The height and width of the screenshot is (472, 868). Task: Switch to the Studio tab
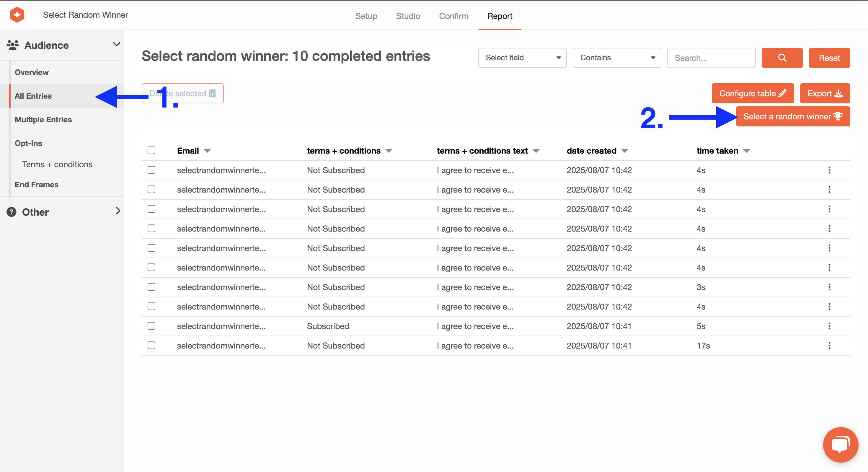[x=408, y=16]
